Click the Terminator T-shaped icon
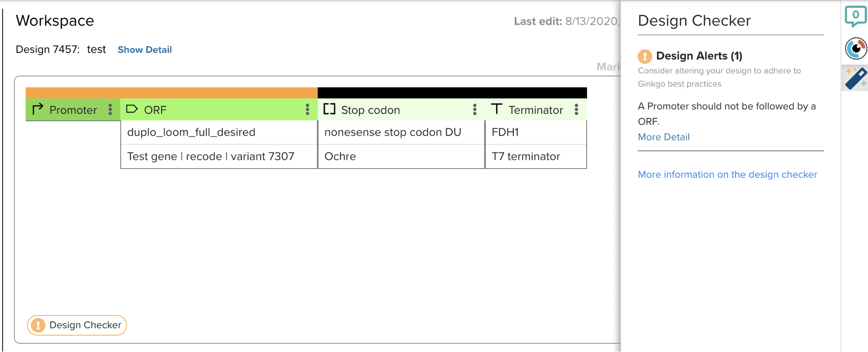 496,109
